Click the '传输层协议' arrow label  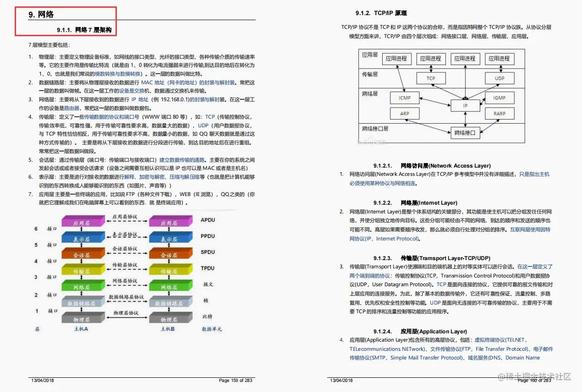coord(125,265)
